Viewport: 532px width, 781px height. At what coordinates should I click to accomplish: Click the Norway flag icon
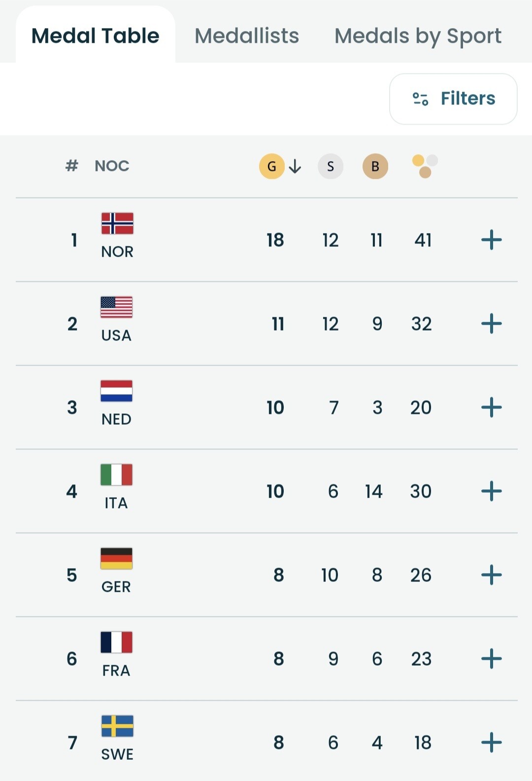tap(117, 223)
